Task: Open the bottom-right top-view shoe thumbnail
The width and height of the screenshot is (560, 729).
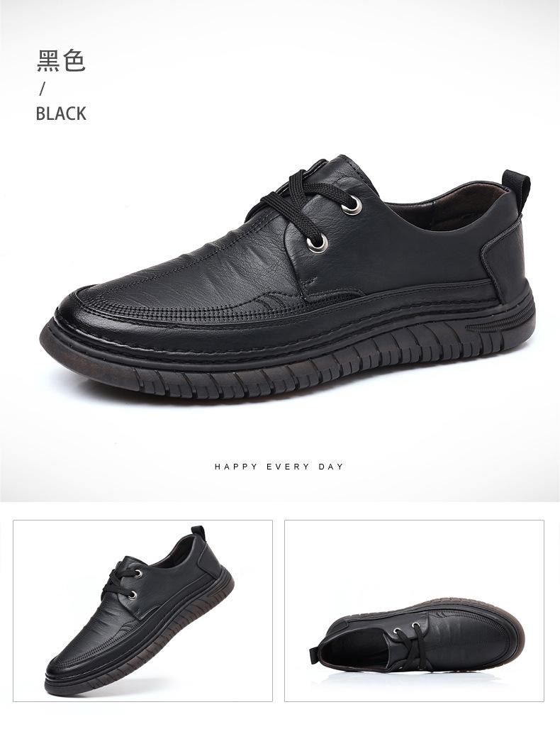Action: 414,611
